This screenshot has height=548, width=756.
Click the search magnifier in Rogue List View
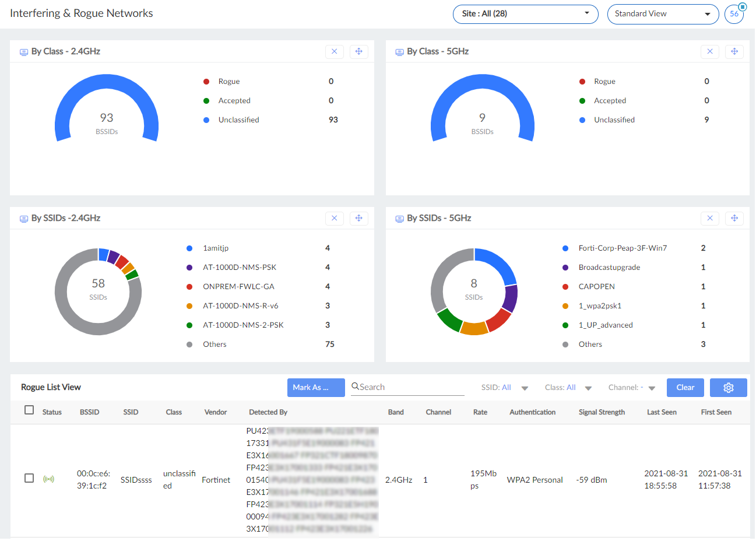(x=355, y=387)
